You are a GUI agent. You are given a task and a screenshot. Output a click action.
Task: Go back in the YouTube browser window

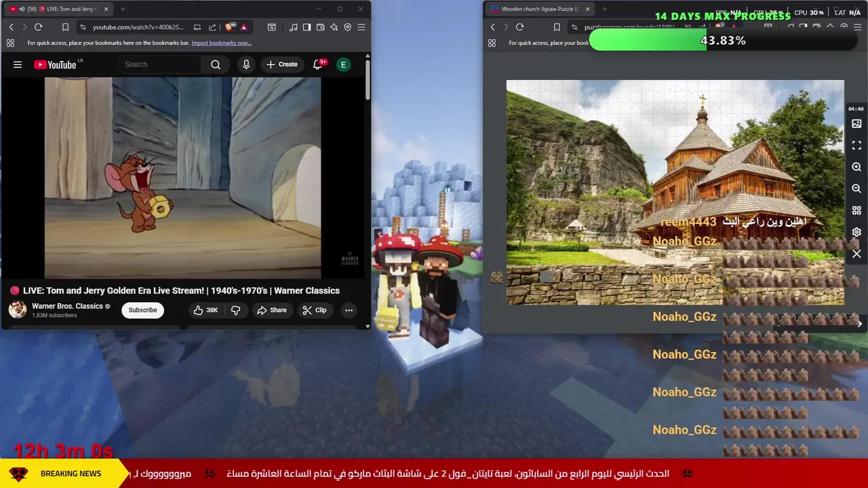click(11, 27)
